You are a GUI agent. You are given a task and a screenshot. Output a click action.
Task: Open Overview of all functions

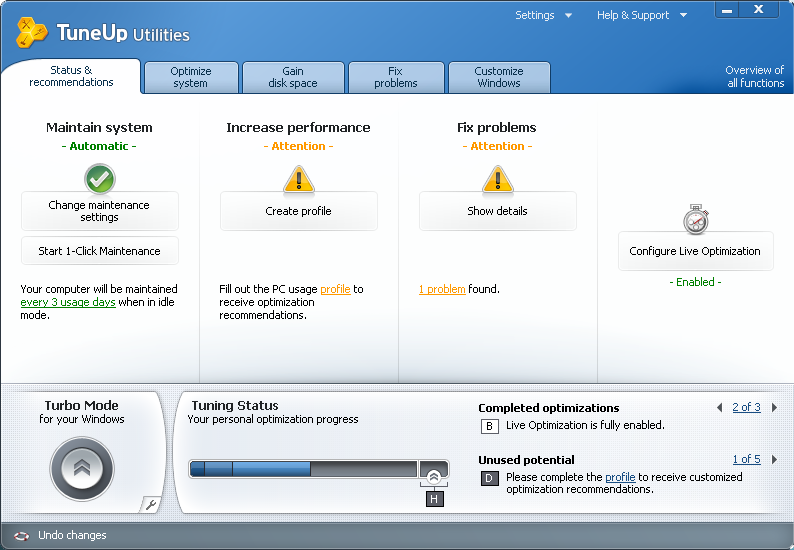[755, 76]
